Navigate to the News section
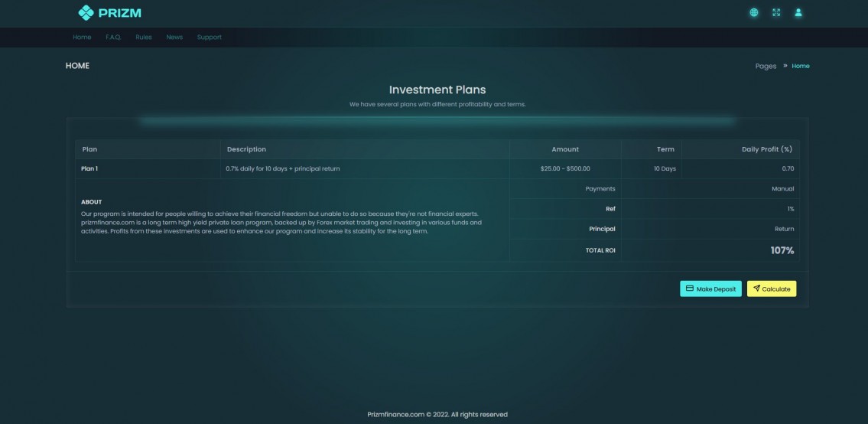The image size is (868, 424). (x=174, y=38)
